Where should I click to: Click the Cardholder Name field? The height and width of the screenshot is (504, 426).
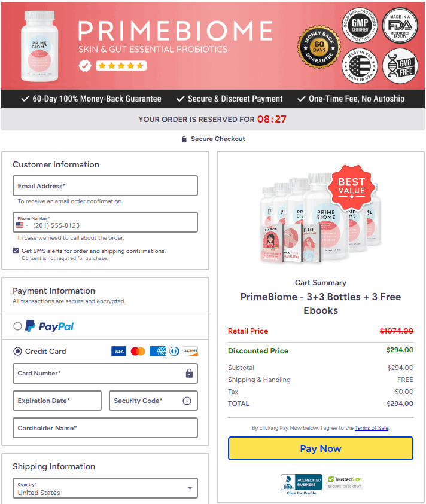click(x=105, y=428)
